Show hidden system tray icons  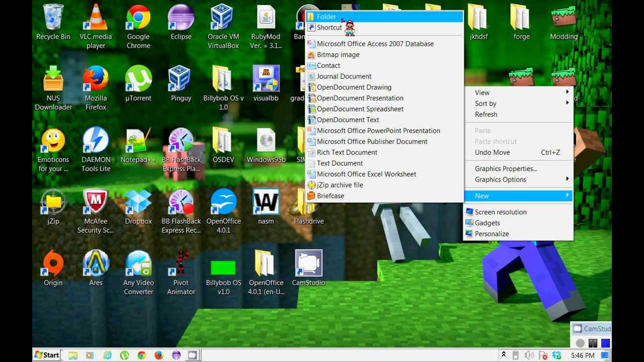pyautogui.click(x=504, y=355)
